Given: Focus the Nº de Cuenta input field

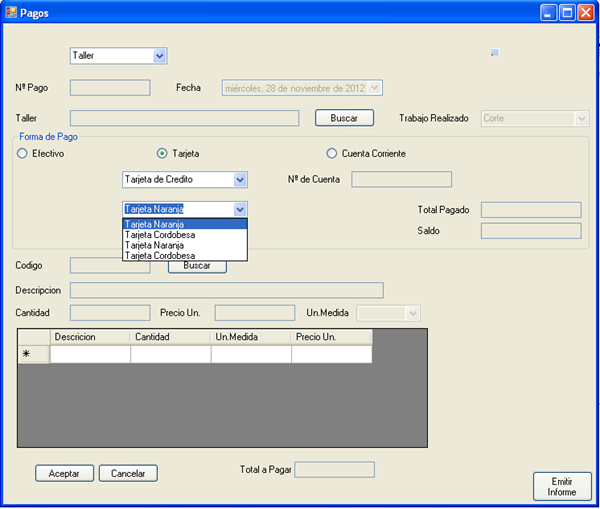Looking at the screenshot, I should click(401, 180).
